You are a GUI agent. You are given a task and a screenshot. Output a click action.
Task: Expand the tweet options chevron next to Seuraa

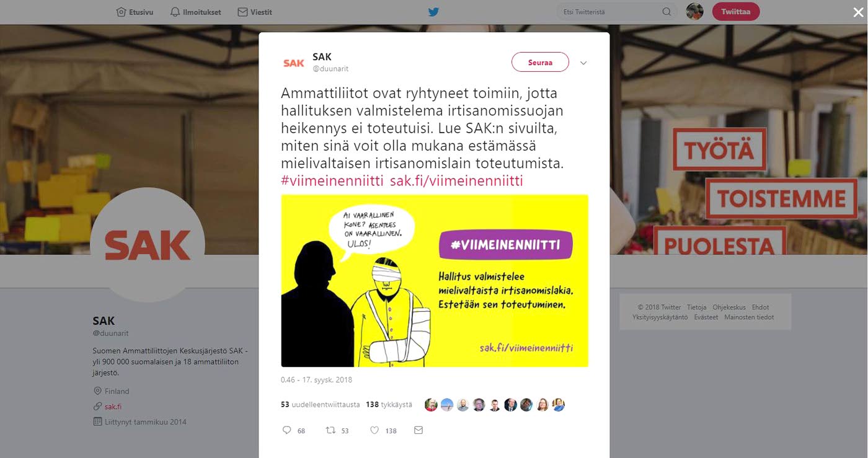pyautogui.click(x=583, y=63)
